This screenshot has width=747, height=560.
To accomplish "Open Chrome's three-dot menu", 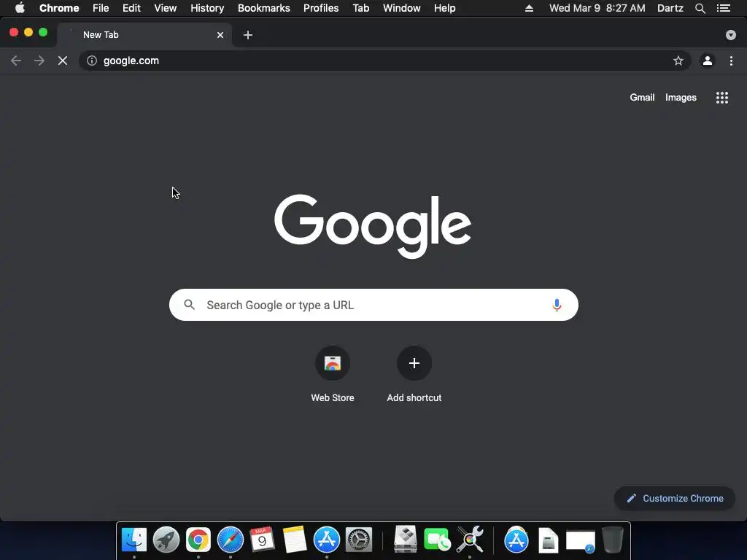I will tap(731, 61).
